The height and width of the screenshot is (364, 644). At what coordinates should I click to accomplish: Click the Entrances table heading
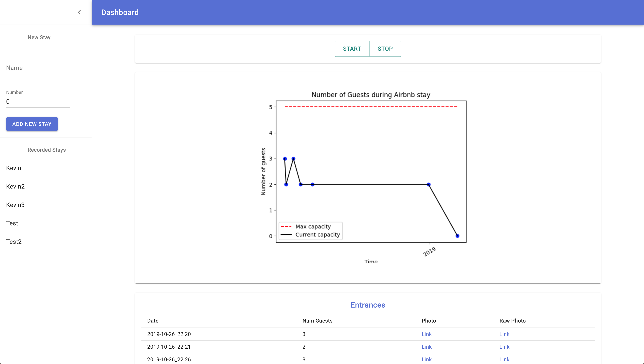point(367,305)
